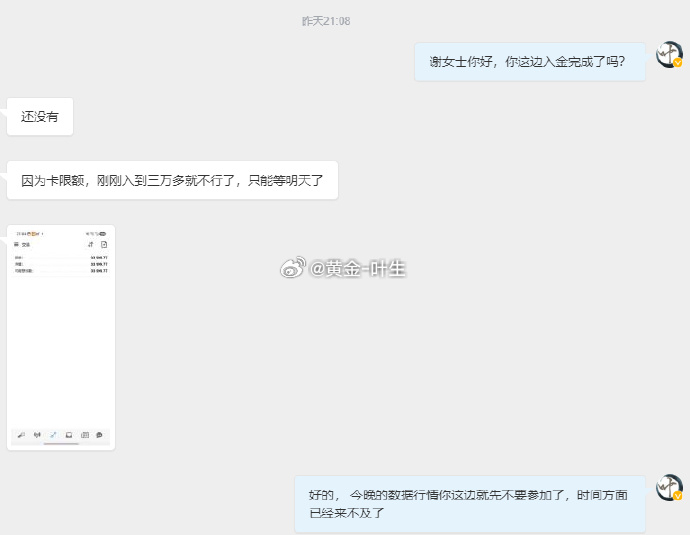Tap hamburger menu icon in phone screenshot
The height and width of the screenshot is (535, 690).
(16, 244)
